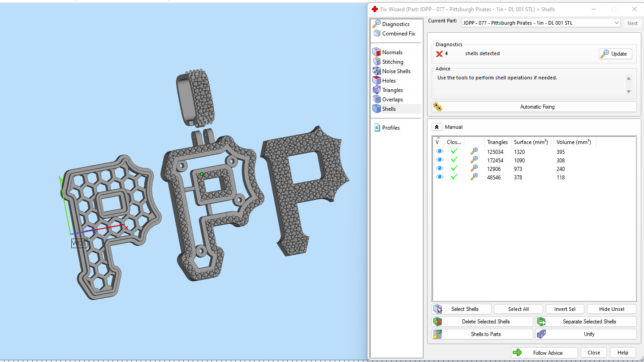The image size is (644, 362).
Task: Toggle visibility of 48546-triangle shell
Action: pos(439,177)
